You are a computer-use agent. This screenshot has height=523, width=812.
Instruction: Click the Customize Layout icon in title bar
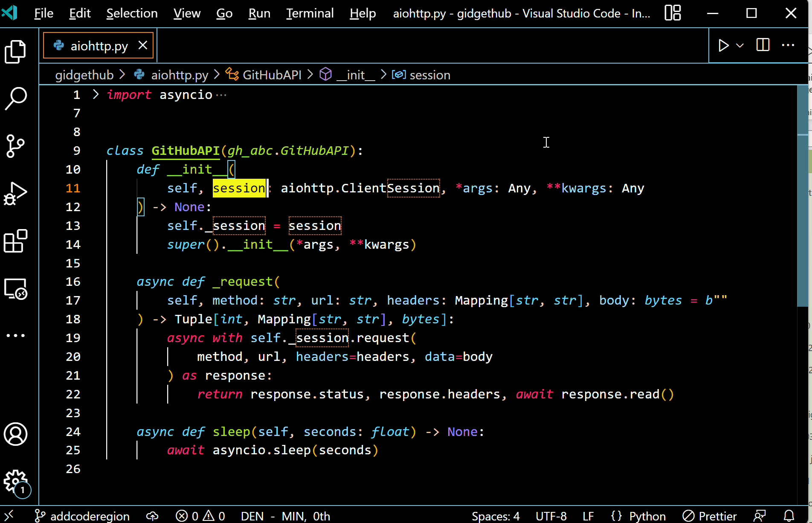pyautogui.click(x=673, y=13)
